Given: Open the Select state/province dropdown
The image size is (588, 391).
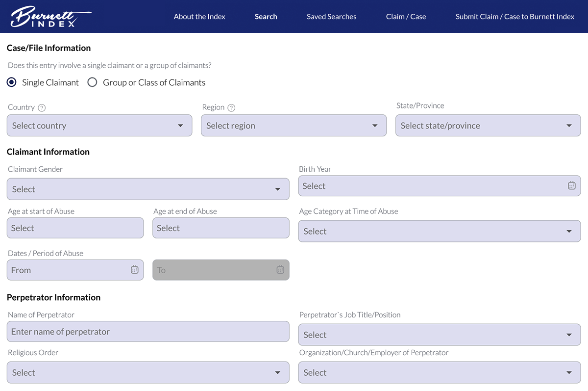Looking at the screenshot, I should click(488, 126).
